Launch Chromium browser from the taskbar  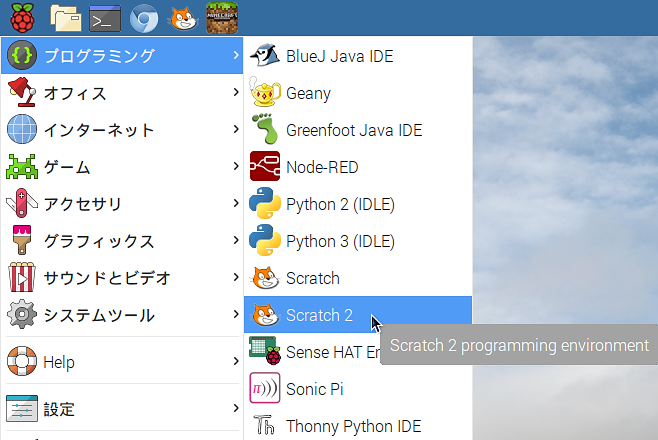click(x=144, y=18)
